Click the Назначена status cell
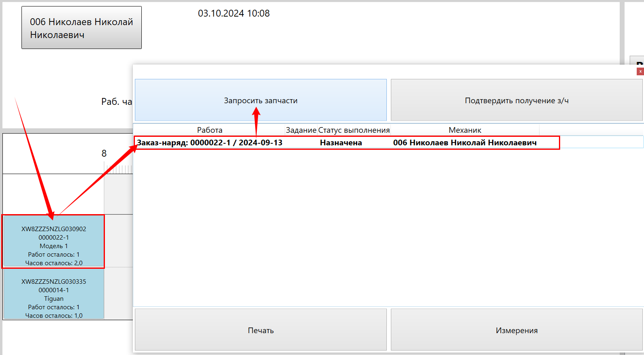This screenshot has width=644, height=355. pos(341,142)
